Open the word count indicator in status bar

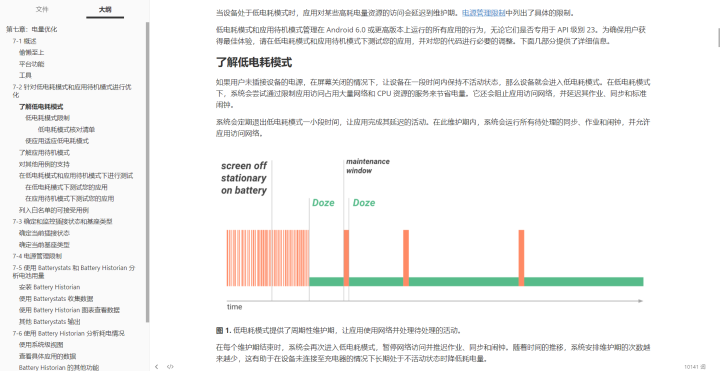coord(694,366)
